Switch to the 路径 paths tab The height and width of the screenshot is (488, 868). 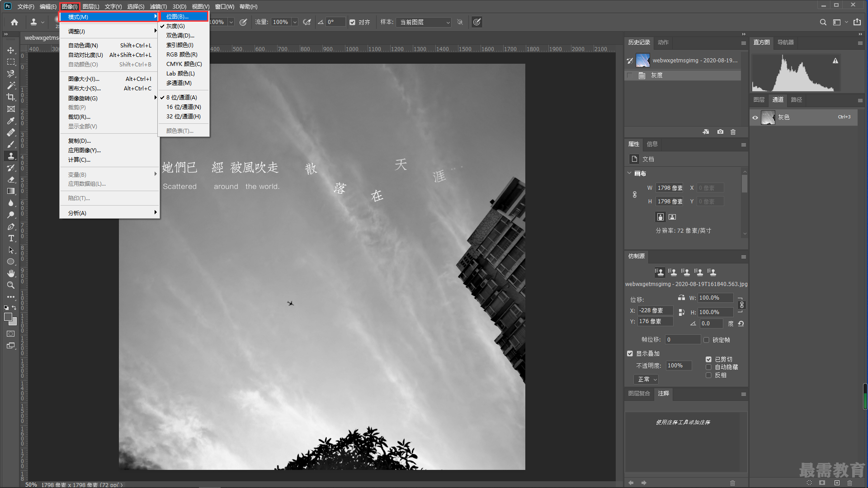click(x=797, y=100)
